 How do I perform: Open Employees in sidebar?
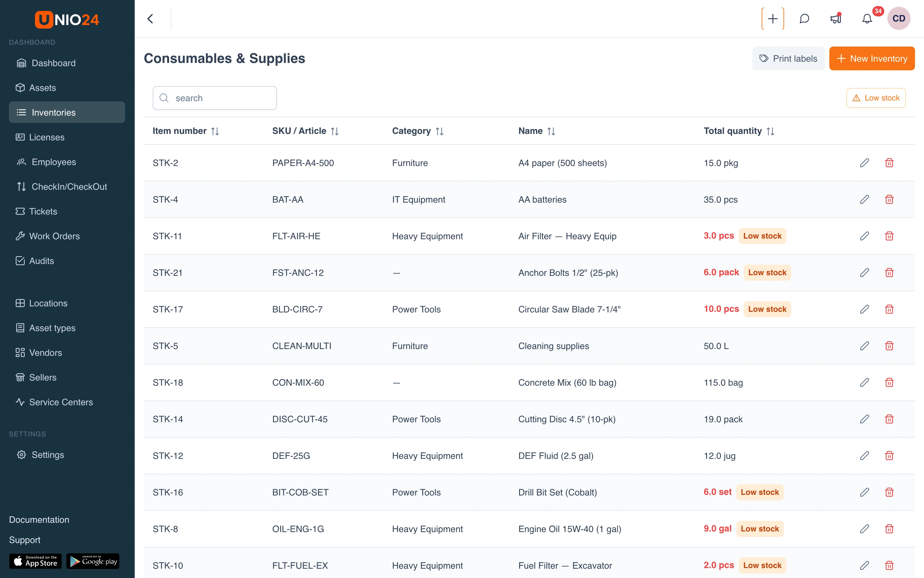point(67,162)
